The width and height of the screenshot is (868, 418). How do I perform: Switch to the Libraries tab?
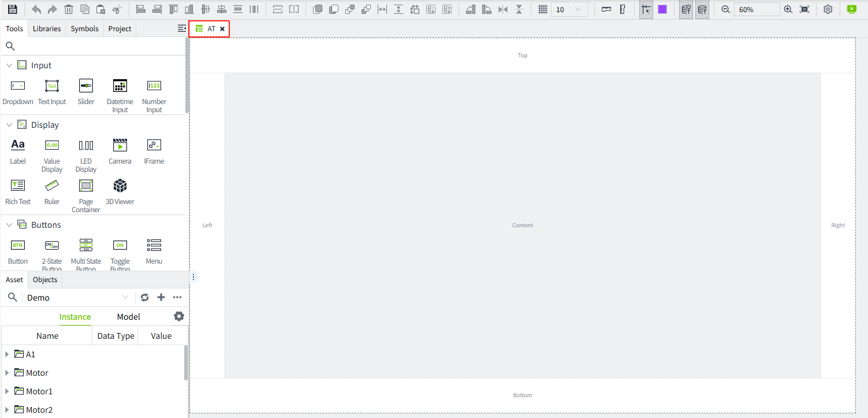pyautogui.click(x=47, y=28)
